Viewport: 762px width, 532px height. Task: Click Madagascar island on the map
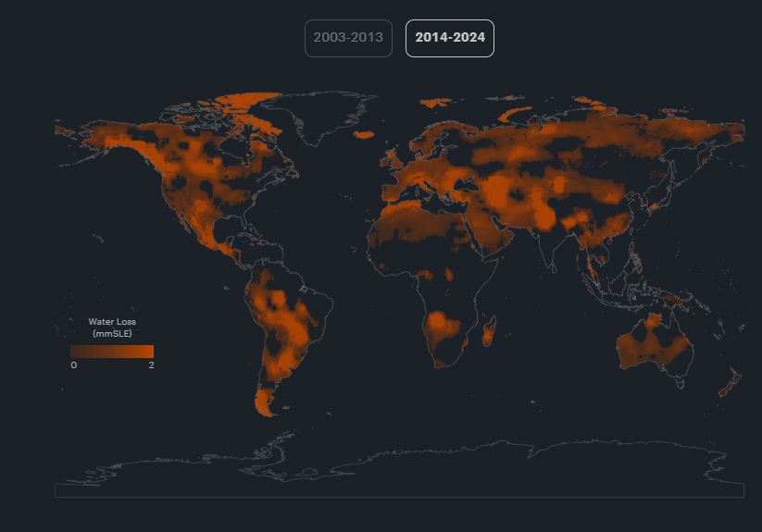[x=489, y=330]
